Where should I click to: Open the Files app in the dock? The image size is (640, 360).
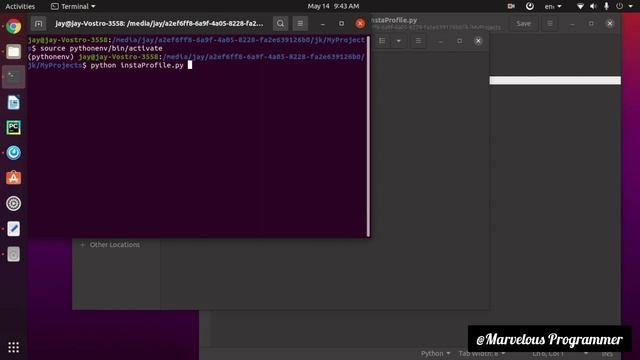point(13,52)
